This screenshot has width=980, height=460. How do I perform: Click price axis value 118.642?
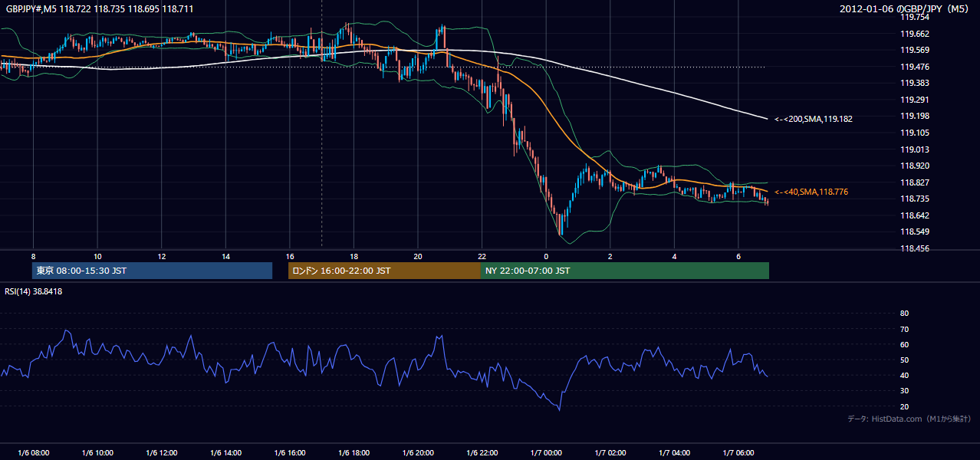(914, 215)
